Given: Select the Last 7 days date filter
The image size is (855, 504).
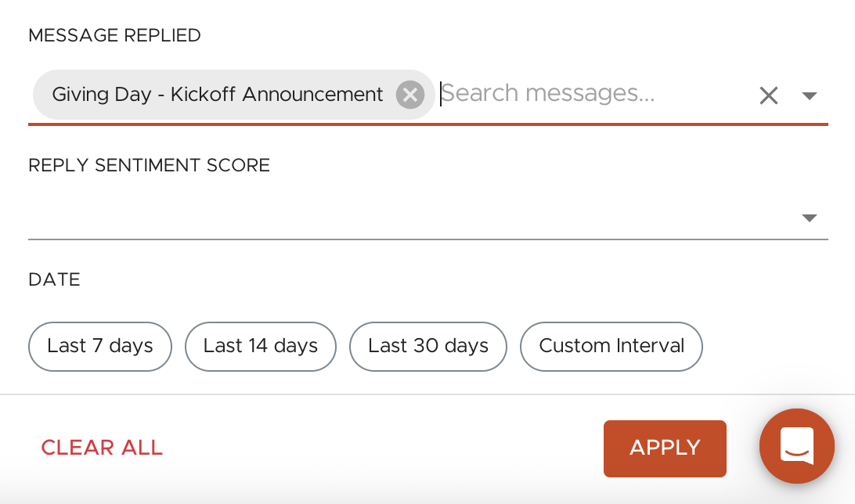Looking at the screenshot, I should coord(100,346).
